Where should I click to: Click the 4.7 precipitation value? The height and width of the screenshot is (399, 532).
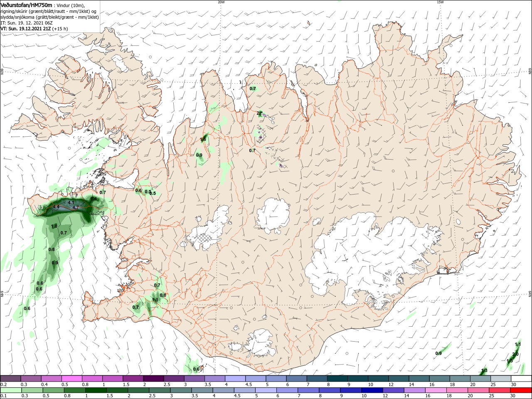point(76,207)
